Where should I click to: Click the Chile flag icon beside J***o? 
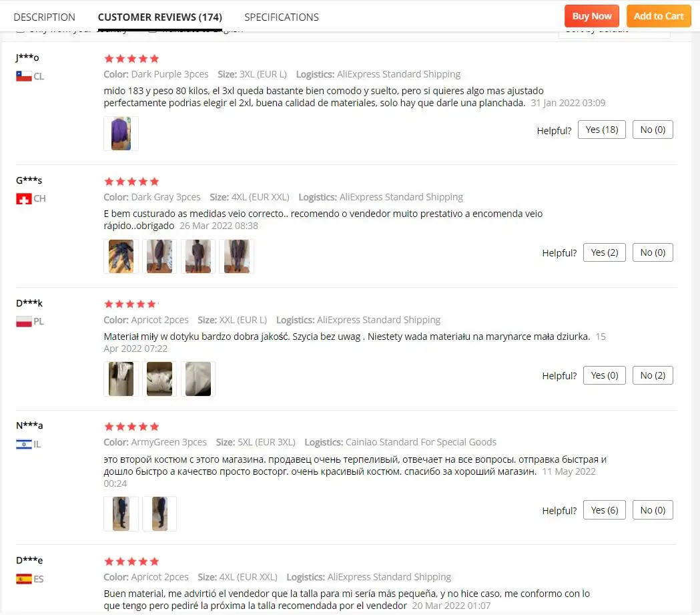coord(23,76)
